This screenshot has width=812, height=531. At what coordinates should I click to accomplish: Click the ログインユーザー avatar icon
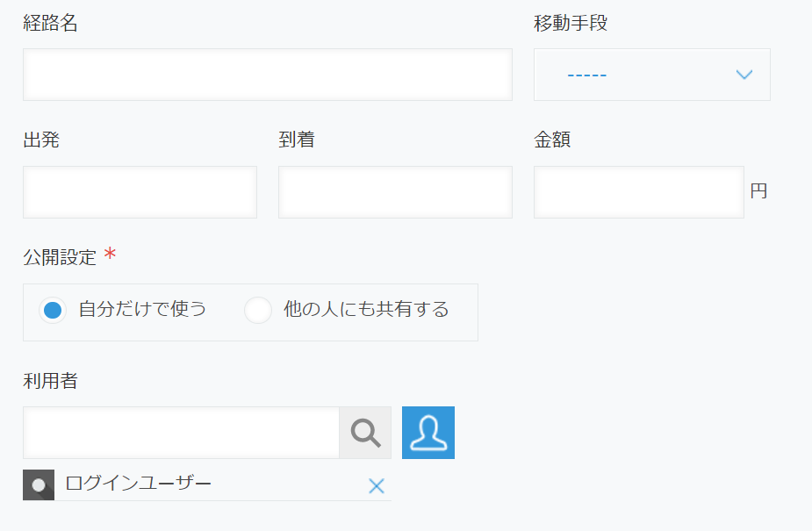coord(39,484)
